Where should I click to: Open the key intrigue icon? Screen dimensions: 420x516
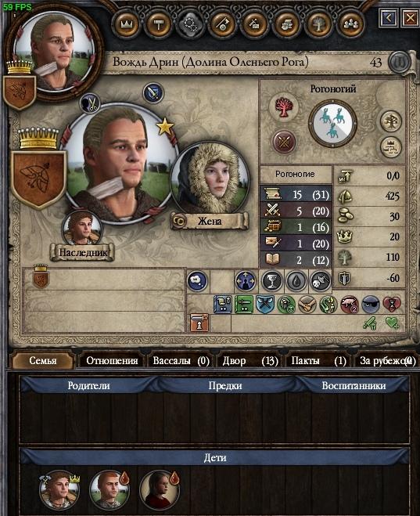[222, 23]
